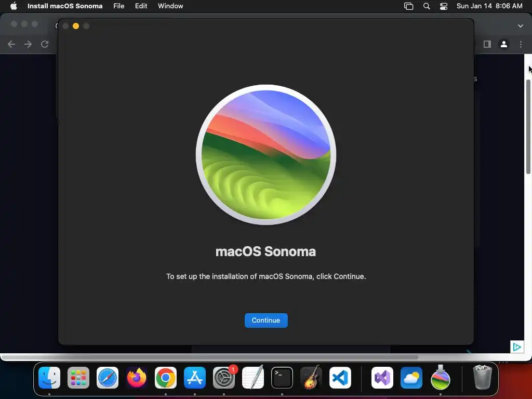
Task: Open the Weather app from the Dock
Action: (411, 378)
